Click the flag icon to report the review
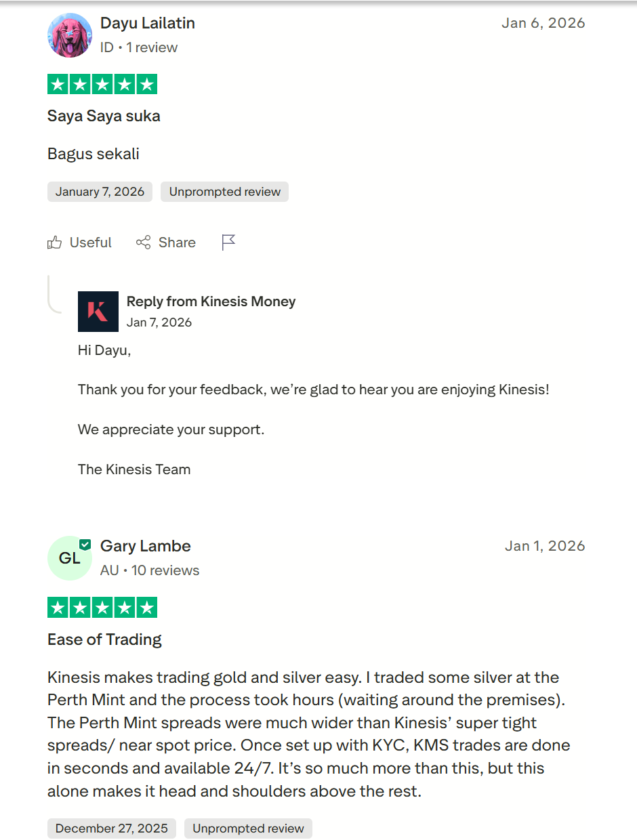Screen dimensions: 637x840 pyautogui.click(x=228, y=242)
